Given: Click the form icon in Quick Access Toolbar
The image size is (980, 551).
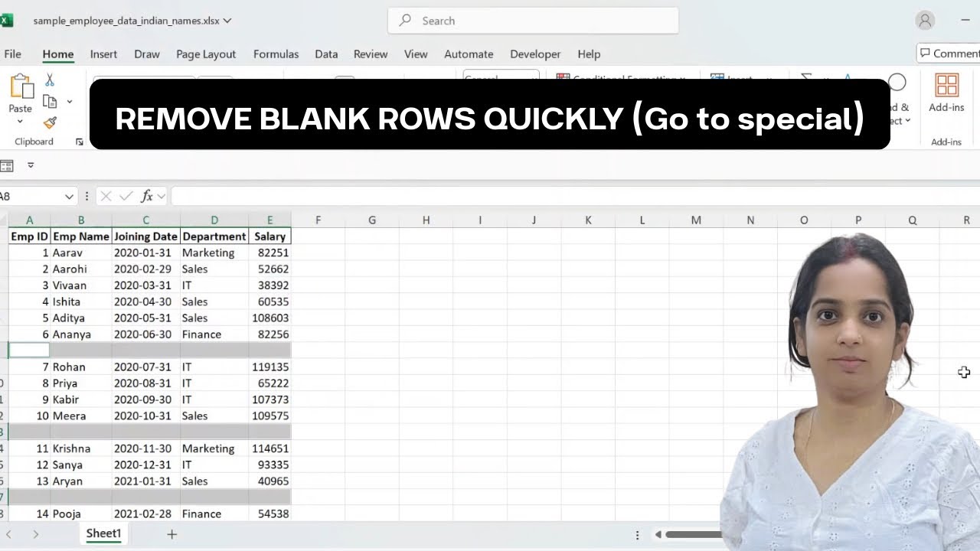Looking at the screenshot, I should pyautogui.click(x=6, y=165).
